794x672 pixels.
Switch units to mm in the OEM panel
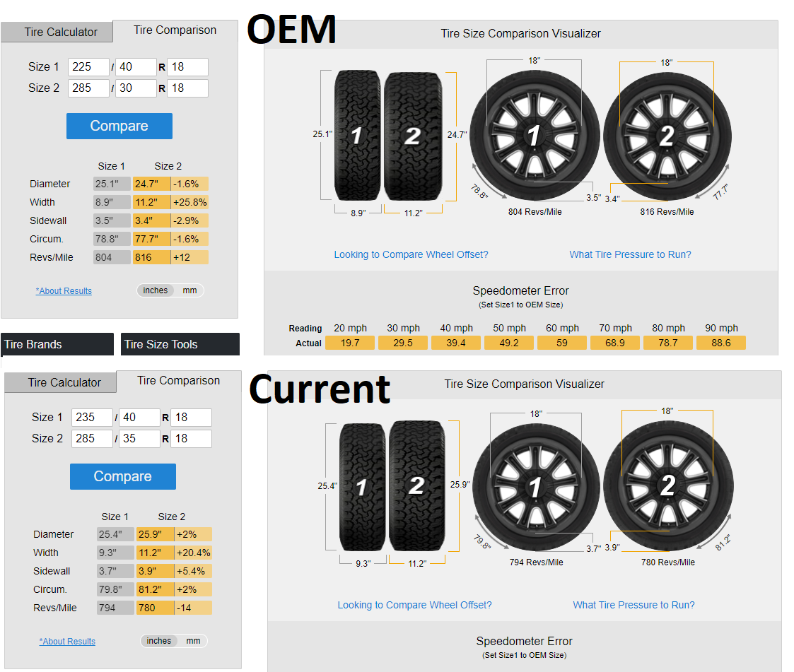[x=189, y=290]
